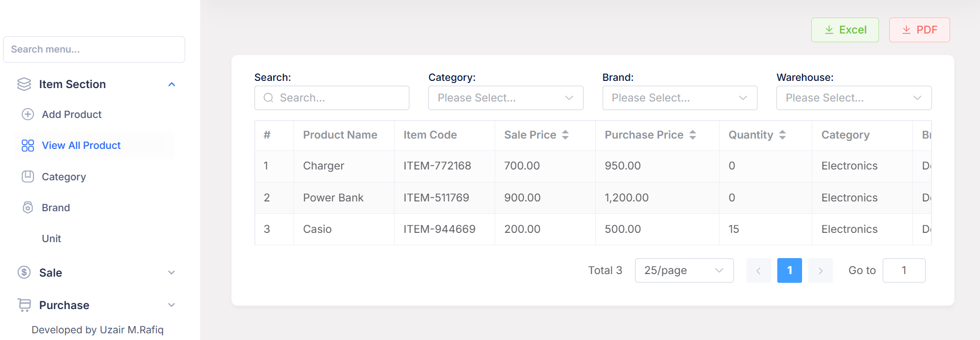This screenshot has width=980, height=340.
Task: Click item code ITEM-511769
Action: point(436,198)
